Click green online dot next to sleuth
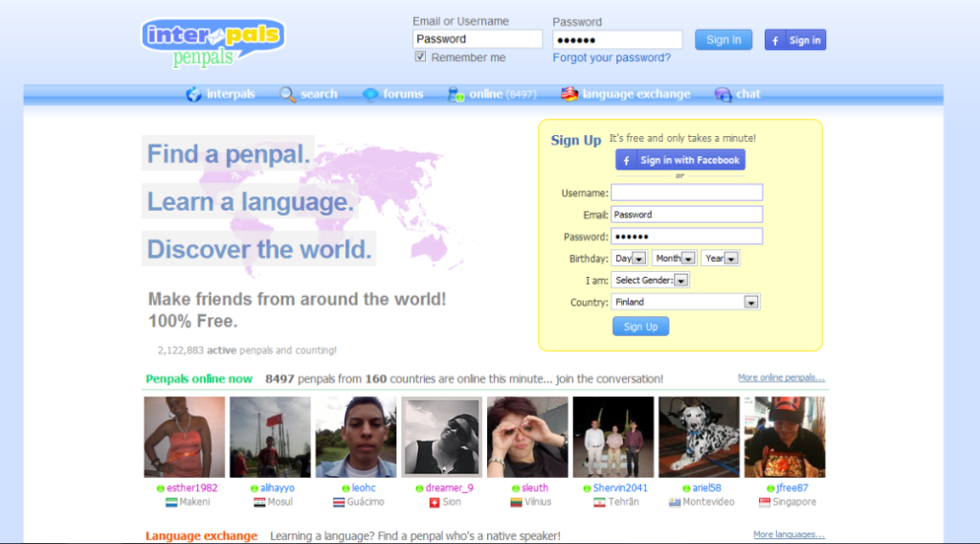 [516, 488]
